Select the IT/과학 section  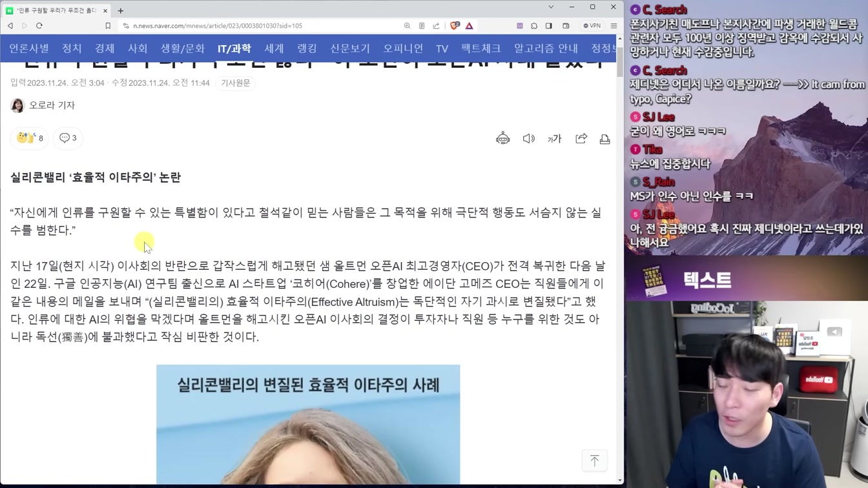coord(234,48)
